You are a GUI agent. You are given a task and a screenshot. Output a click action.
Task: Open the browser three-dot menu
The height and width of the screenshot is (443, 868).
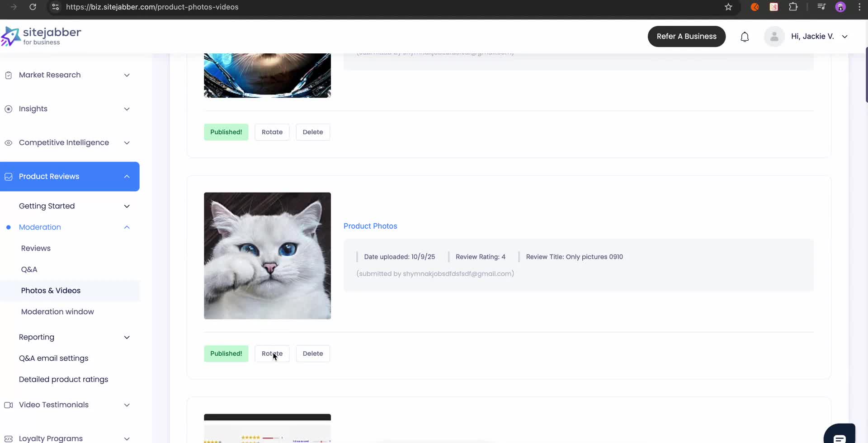tap(859, 7)
